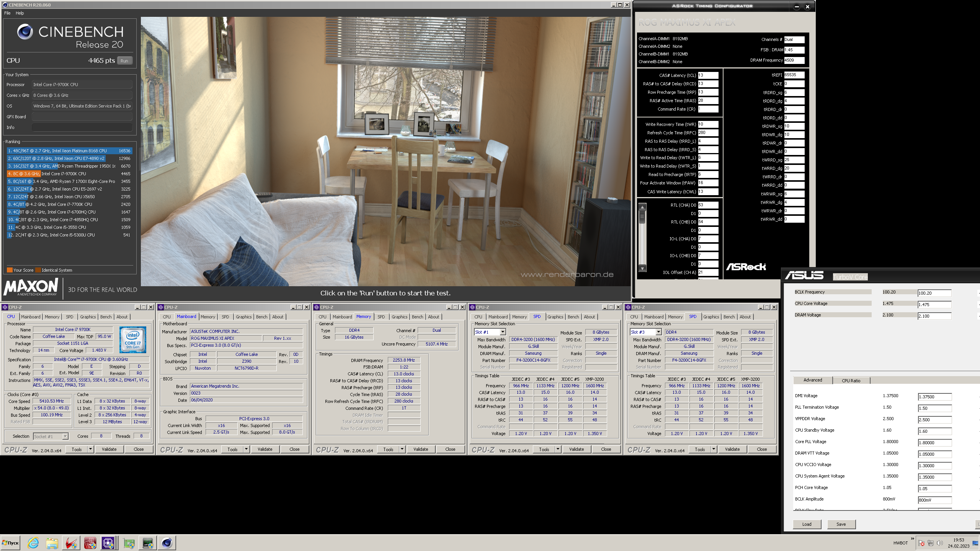The image size is (980, 551).
Task: Select the Advanced tab in TurboV Core
Action: point(813,380)
